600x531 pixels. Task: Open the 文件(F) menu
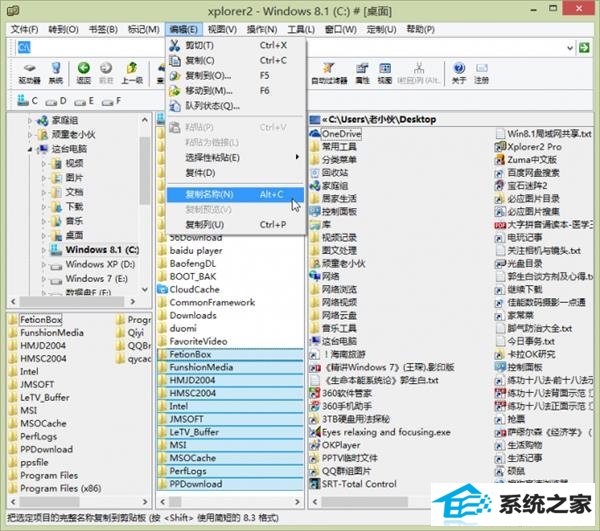click(x=24, y=29)
